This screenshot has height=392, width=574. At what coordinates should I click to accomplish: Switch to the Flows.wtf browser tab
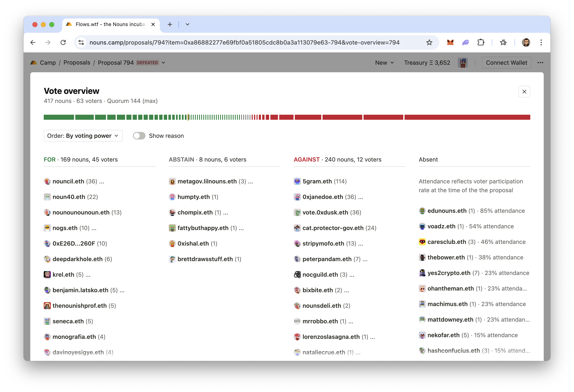tap(109, 24)
